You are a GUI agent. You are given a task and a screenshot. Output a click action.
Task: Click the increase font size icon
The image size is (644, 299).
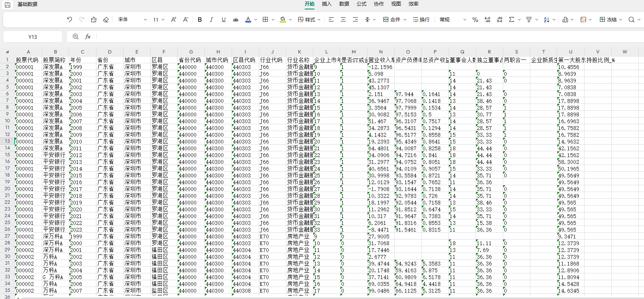pyautogui.click(x=174, y=20)
